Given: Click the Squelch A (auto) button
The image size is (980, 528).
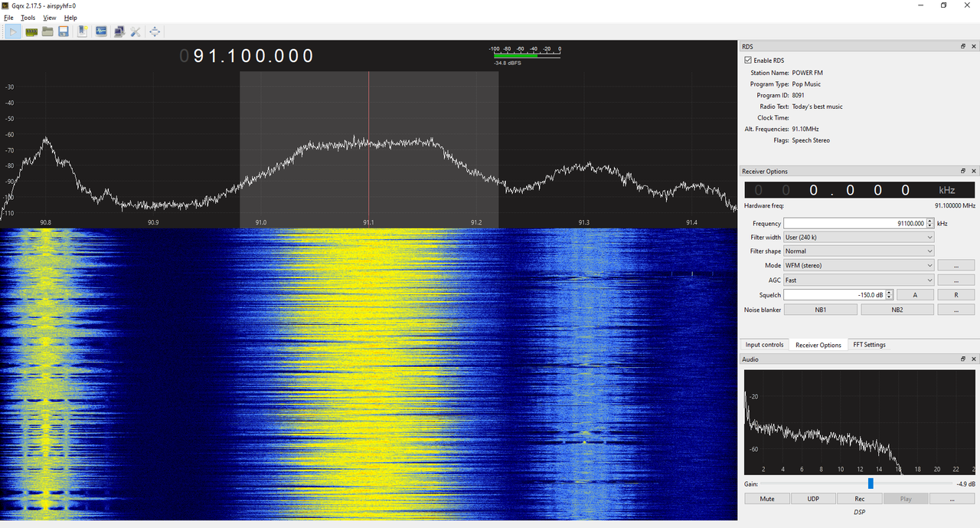Looking at the screenshot, I should click(x=915, y=295).
